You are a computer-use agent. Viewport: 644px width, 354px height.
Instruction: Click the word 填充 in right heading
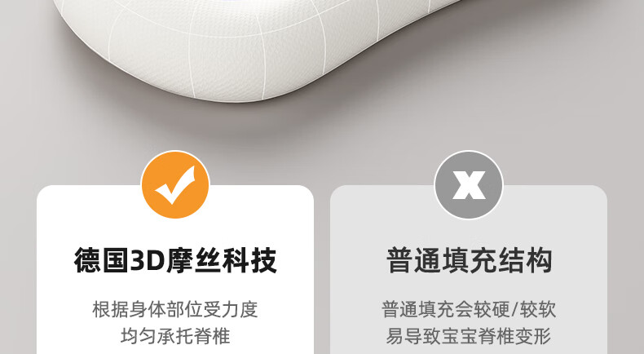(469, 260)
